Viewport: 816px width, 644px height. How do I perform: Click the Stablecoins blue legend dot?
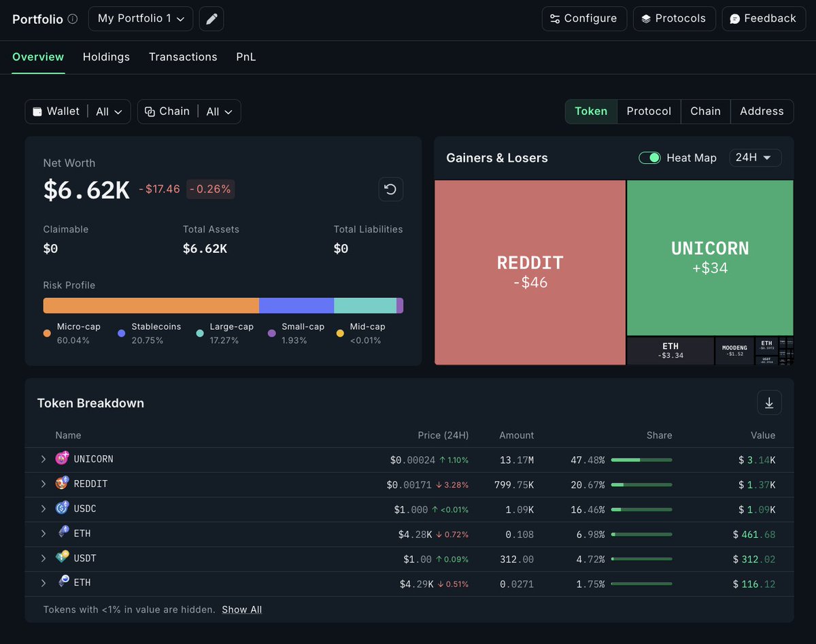pyautogui.click(x=121, y=333)
